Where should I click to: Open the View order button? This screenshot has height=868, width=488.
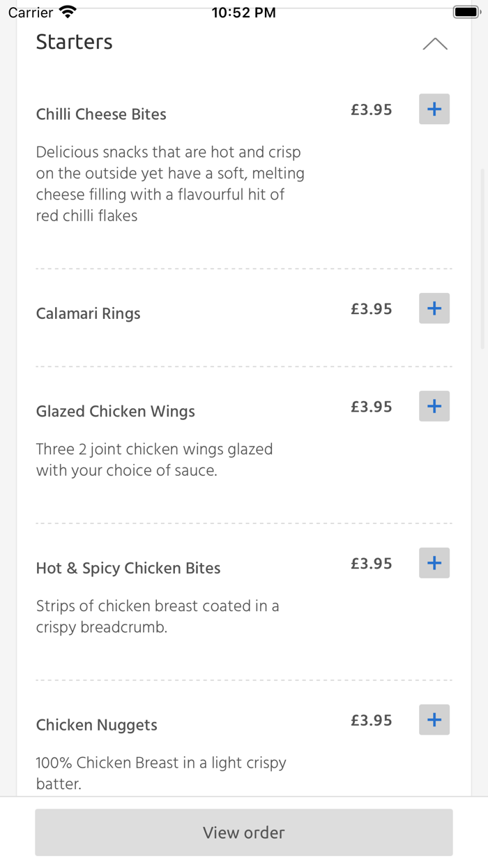point(244,832)
